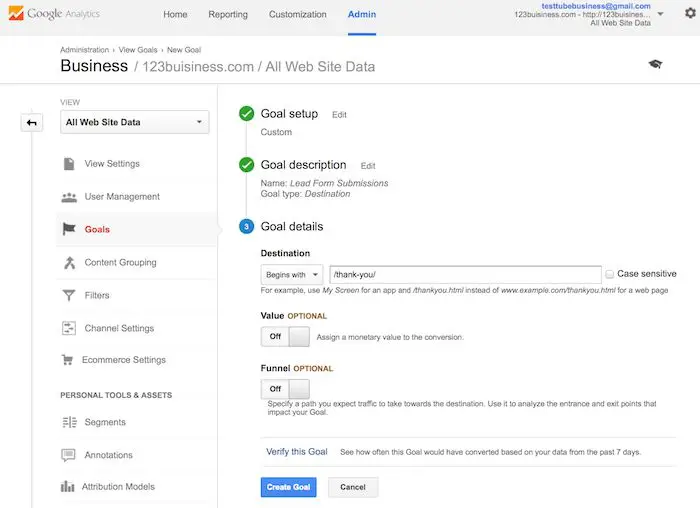Viewport: 700px width, 508px height.
Task: Click the Create Goal button
Action: pos(288,487)
